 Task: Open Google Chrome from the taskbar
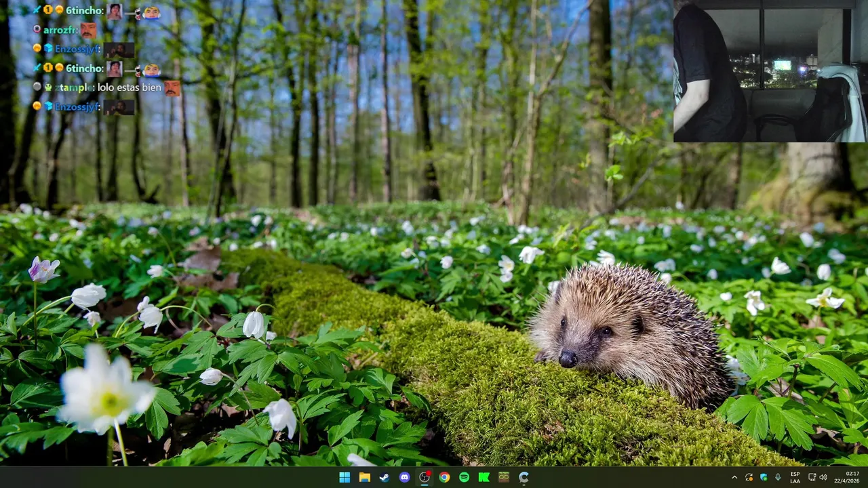click(444, 477)
